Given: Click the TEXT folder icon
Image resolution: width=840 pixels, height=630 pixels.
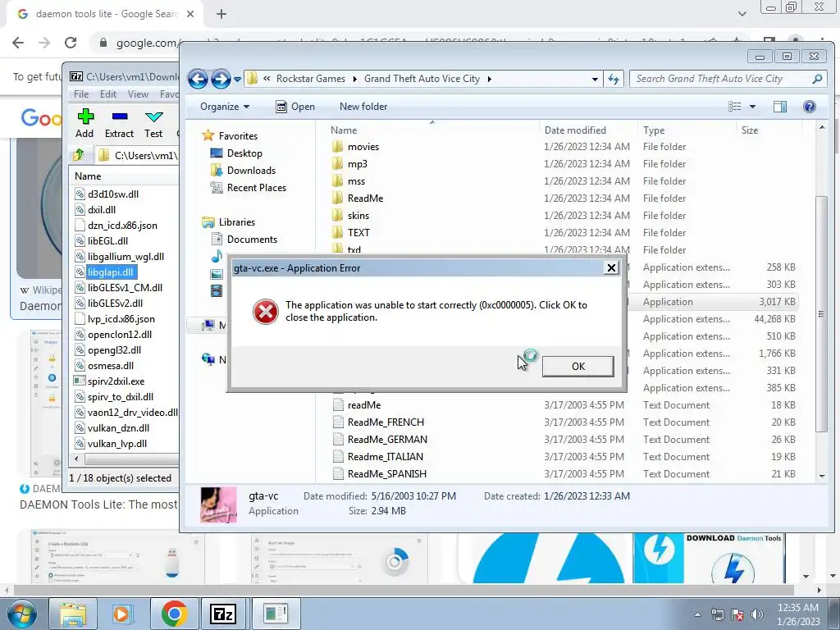Looking at the screenshot, I should (337, 232).
